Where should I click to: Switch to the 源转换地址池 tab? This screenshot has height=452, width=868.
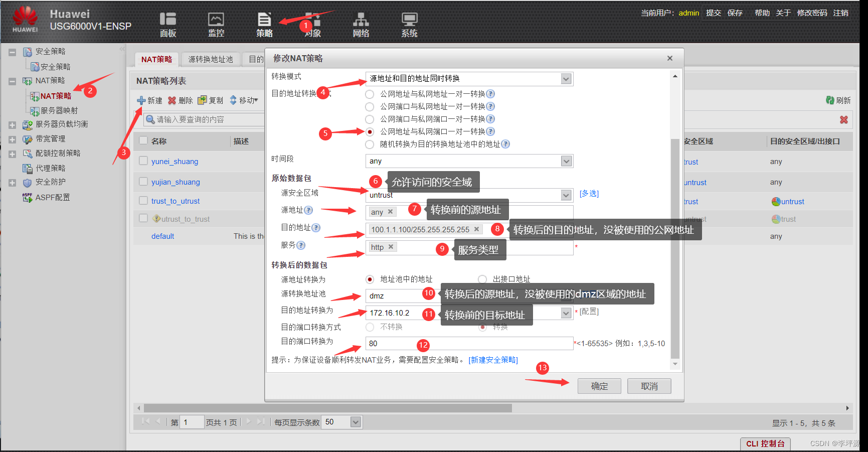tap(211, 59)
